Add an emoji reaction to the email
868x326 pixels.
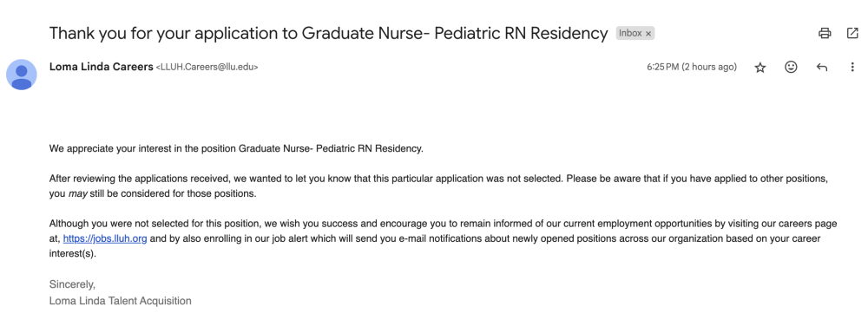pyautogui.click(x=791, y=67)
